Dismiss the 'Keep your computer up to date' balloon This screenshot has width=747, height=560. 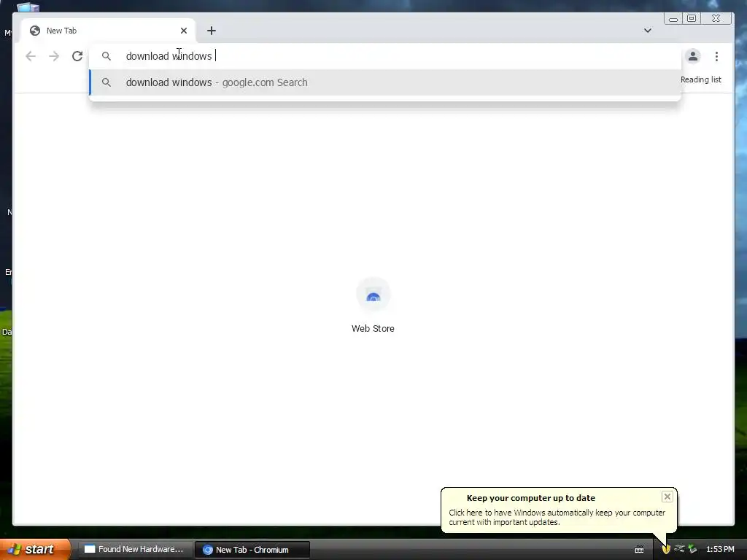pyautogui.click(x=667, y=497)
